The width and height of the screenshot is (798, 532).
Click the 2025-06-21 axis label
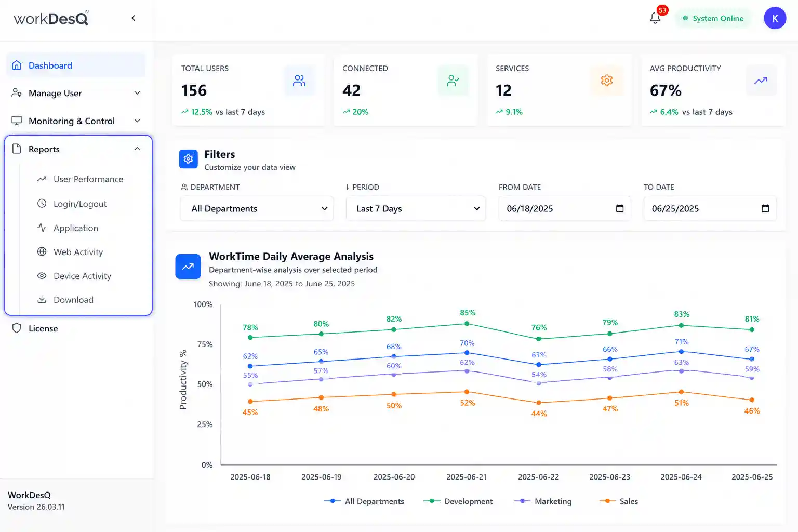pyautogui.click(x=467, y=477)
